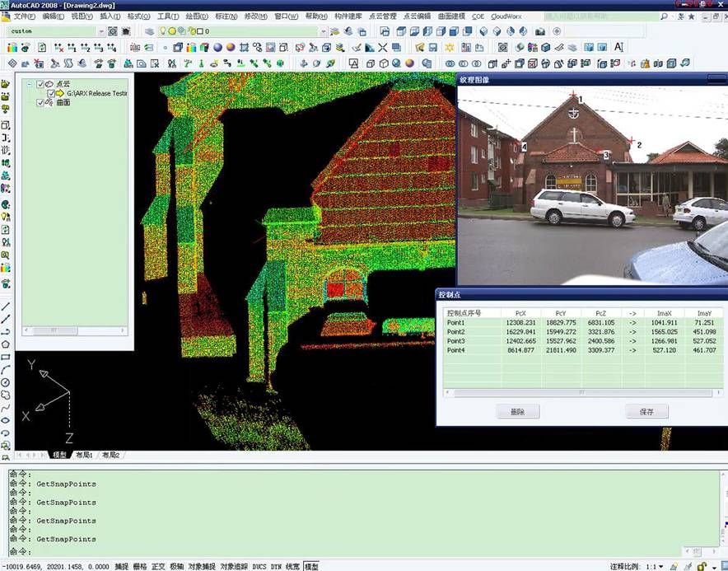Select the Rectangle draw tool

coord(6,358)
